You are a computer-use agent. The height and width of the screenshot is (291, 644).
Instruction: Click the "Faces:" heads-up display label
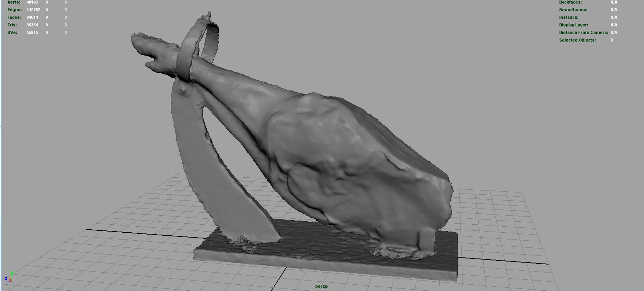click(14, 17)
